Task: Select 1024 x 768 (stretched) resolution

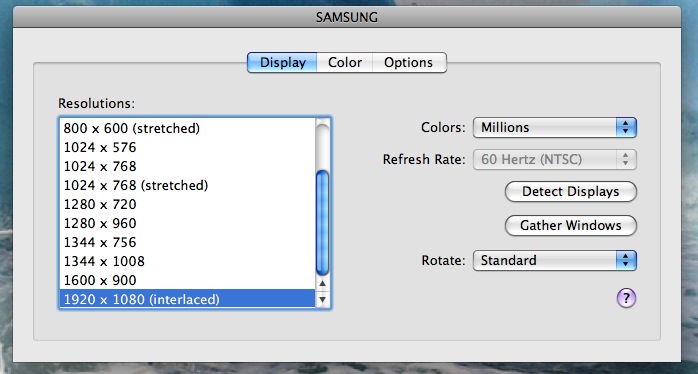Action: [x=187, y=185]
